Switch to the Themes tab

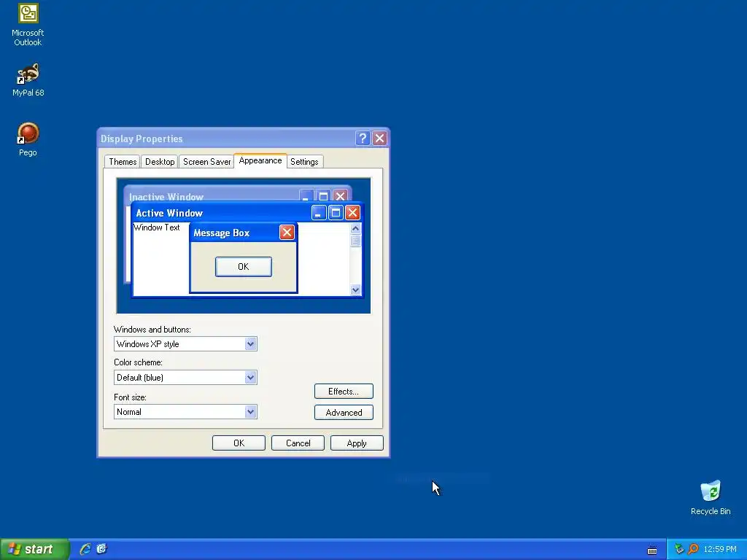tap(123, 161)
